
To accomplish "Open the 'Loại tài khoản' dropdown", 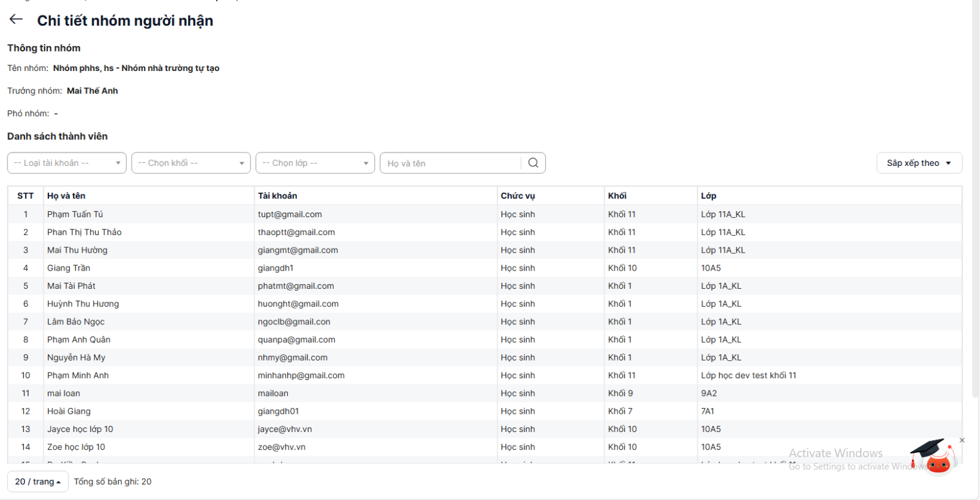I will click(67, 163).
